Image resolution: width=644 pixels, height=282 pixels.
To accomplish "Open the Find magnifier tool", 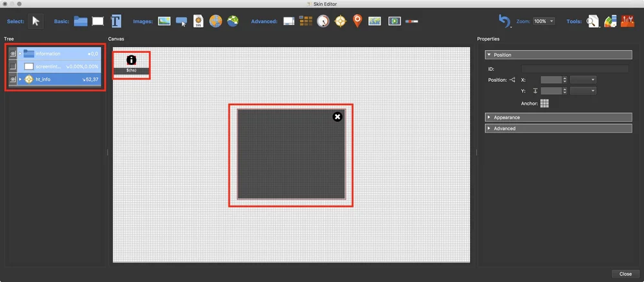I will [x=592, y=21].
